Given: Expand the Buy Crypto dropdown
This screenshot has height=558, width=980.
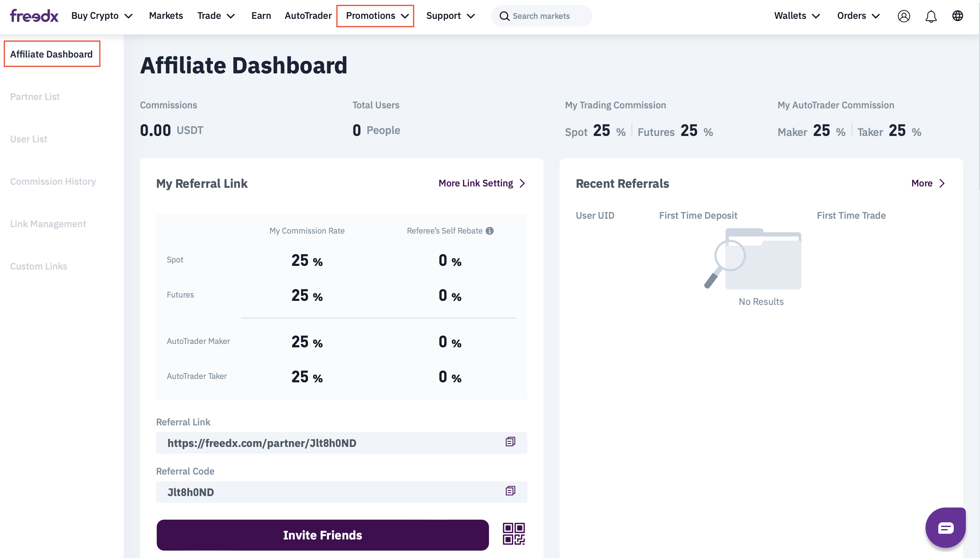Looking at the screenshot, I should click(x=102, y=16).
